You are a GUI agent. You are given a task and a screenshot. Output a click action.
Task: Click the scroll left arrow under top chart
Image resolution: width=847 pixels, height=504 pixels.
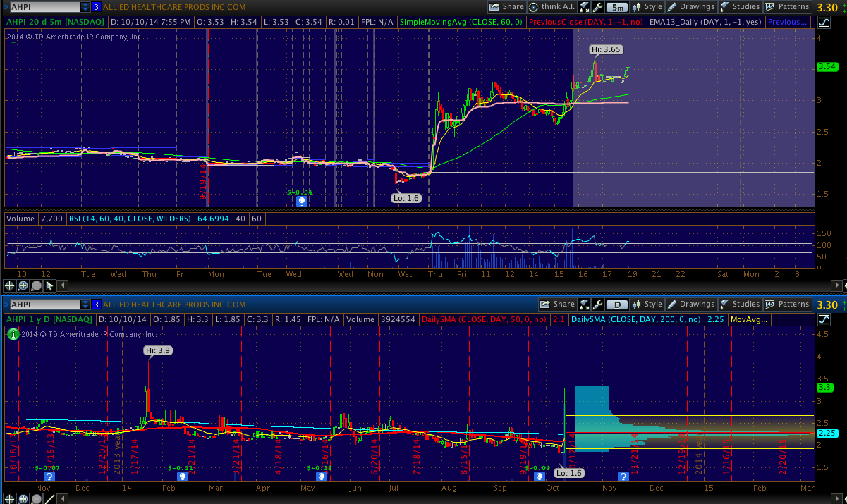tap(63, 285)
